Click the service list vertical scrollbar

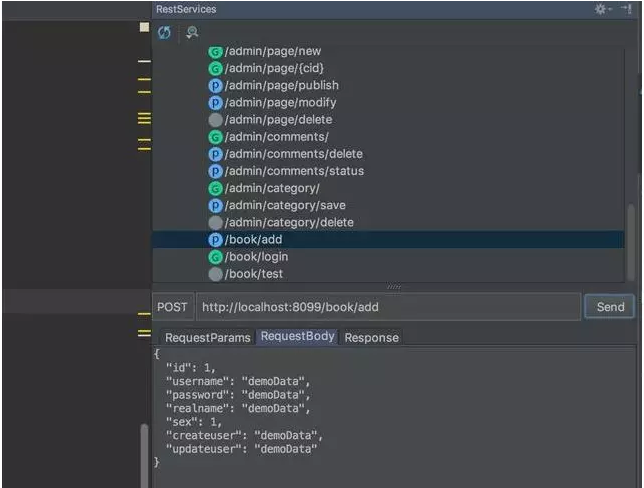pos(631,242)
